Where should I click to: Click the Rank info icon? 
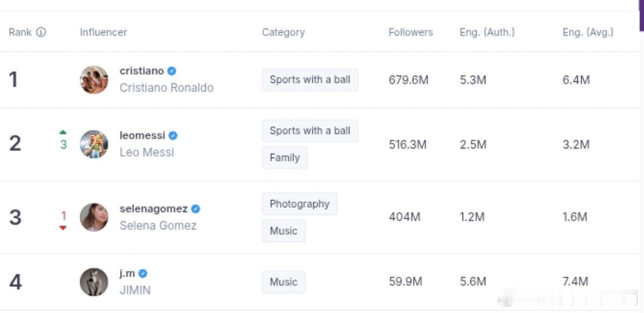[41, 32]
